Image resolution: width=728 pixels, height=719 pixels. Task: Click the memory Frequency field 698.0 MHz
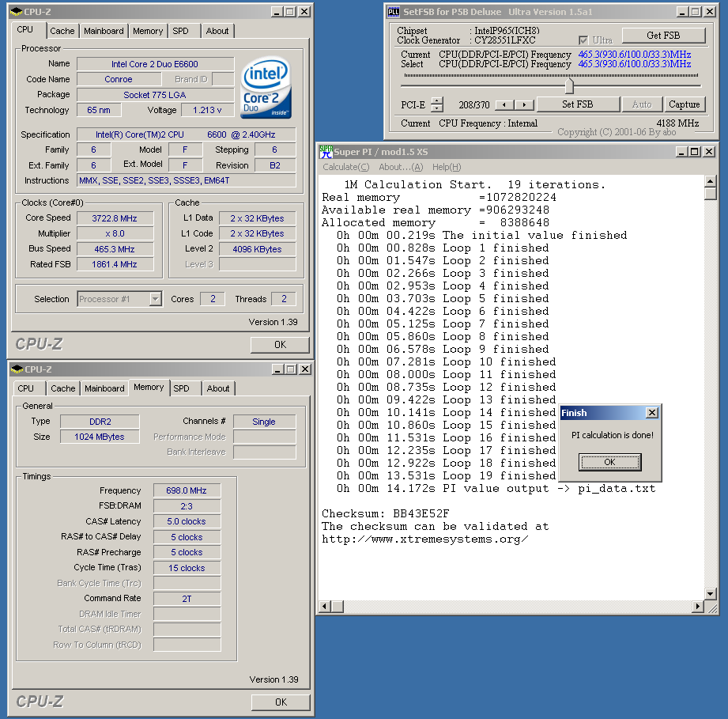(x=187, y=490)
